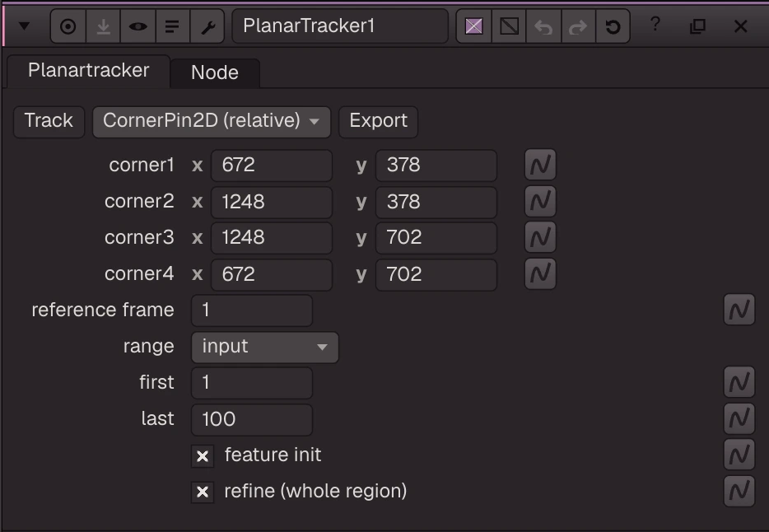Open the lines/list options icon in header
This screenshot has height=532, width=769.
(172, 26)
